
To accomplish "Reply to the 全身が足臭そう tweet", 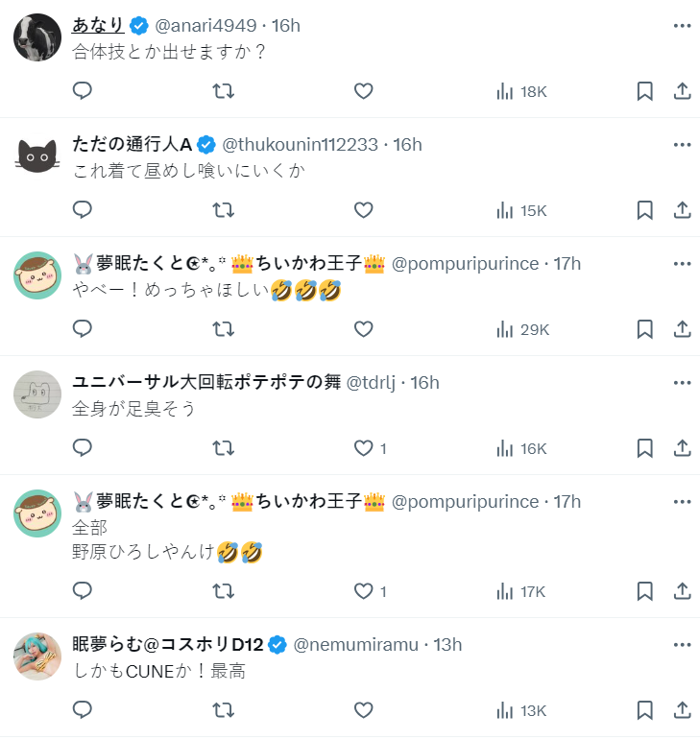I will (x=83, y=448).
